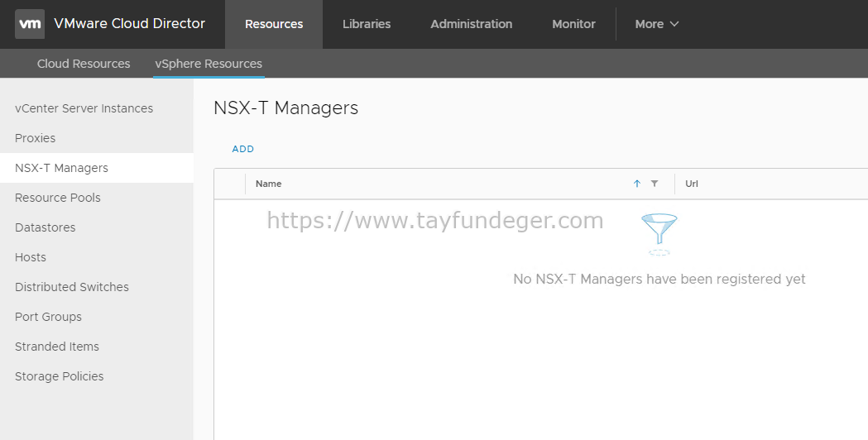This screenshot has height=440, width=868.
Task: Open Port Groups in sidebar
Action: coord(48,317)
